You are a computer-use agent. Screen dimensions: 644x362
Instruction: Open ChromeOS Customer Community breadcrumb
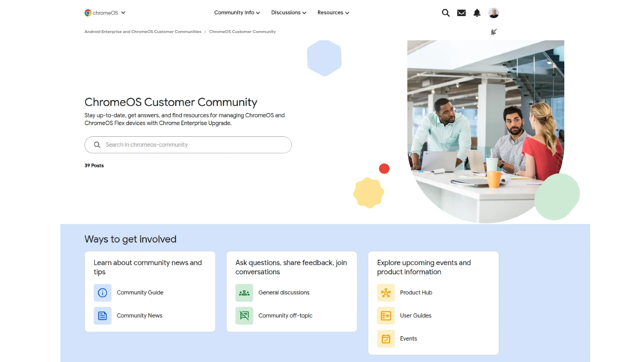pyautogui.click(x=242, y=32)
